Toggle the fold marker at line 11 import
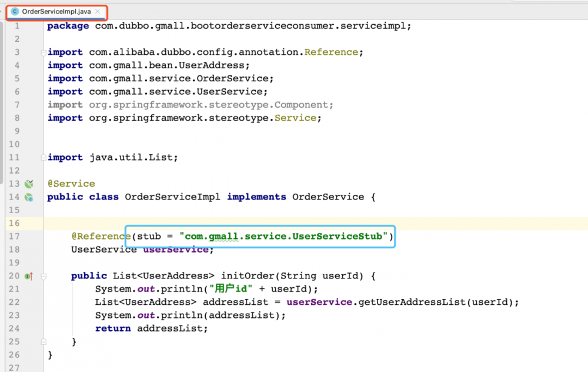Screen dimensions: 588x372 pos(44,157)
